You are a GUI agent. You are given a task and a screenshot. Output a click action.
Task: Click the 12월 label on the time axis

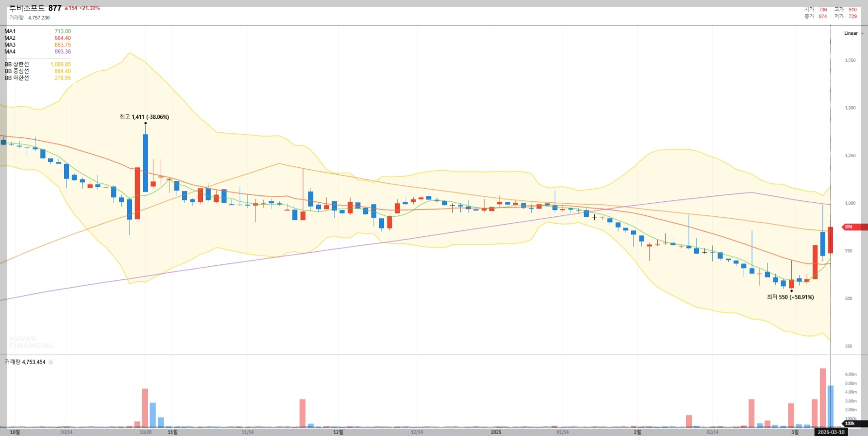[338, 432]
